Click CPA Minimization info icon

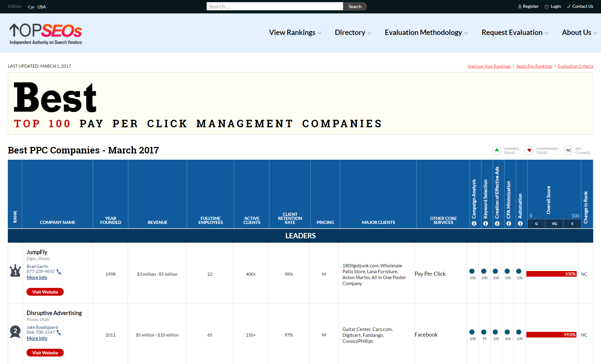(509, 223)
